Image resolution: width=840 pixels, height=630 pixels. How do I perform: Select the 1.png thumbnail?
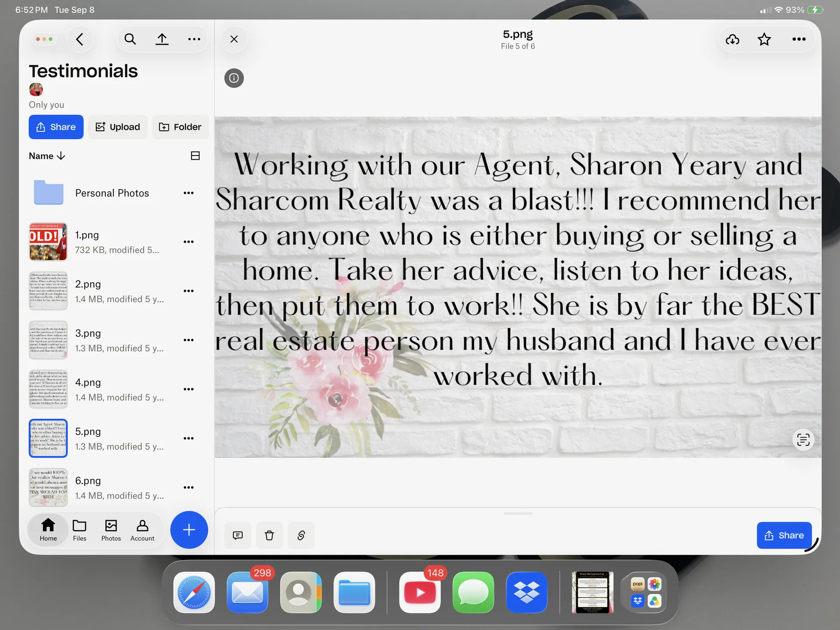tap(48, 242)
